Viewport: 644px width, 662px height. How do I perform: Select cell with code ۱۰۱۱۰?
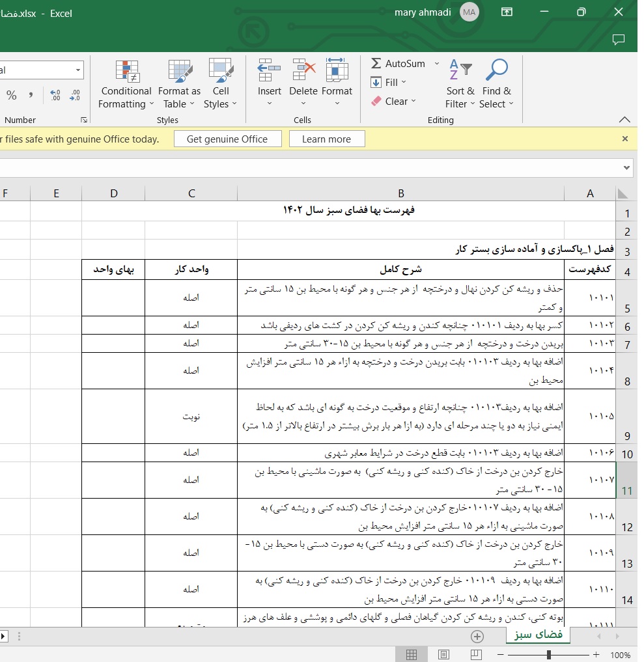590,589
